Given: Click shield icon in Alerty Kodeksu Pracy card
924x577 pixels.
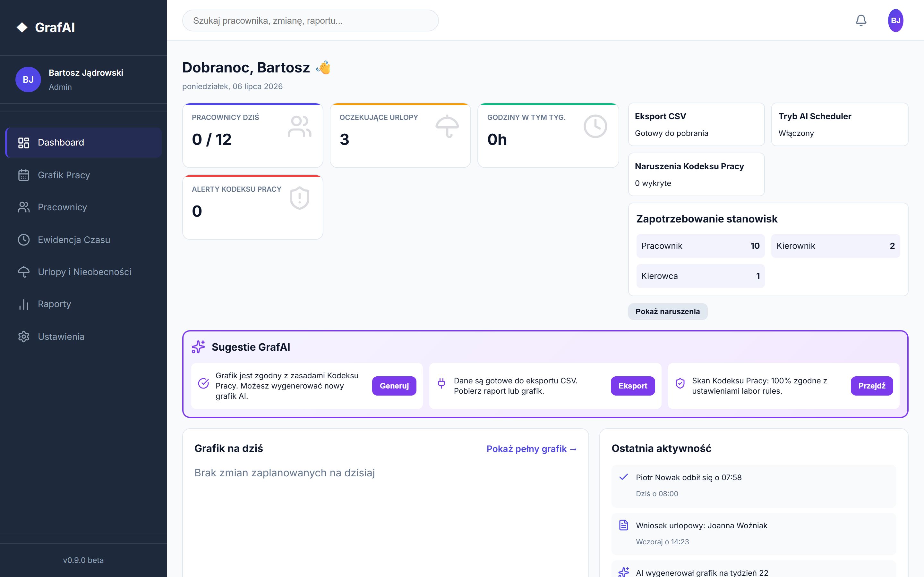Looking at the screenshot, I should (299, 198).
